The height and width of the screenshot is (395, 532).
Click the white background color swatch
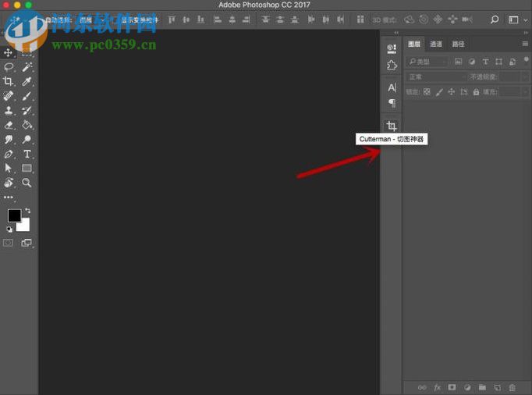coord(24,226)
